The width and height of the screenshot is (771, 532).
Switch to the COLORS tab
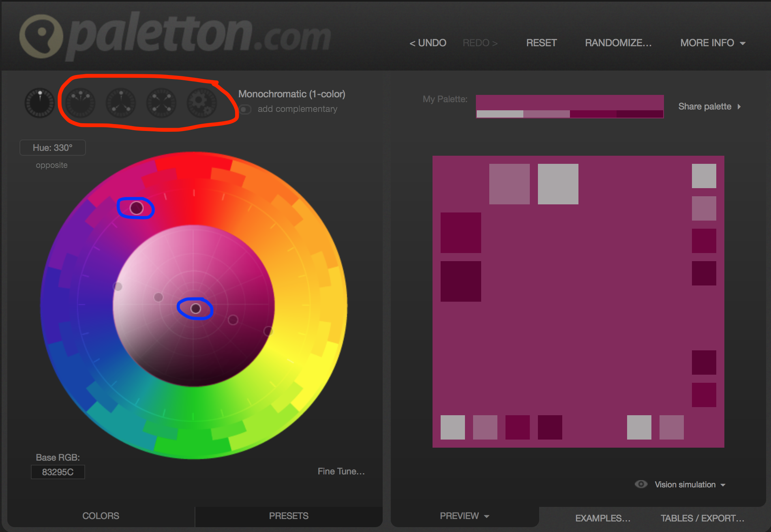tap(101, 516)
